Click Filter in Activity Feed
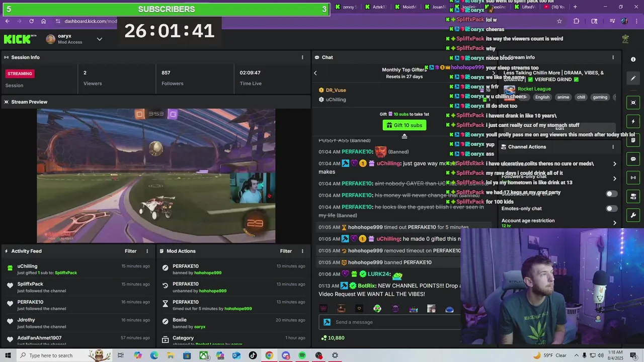644x362 pixels. tap(130, 251)
